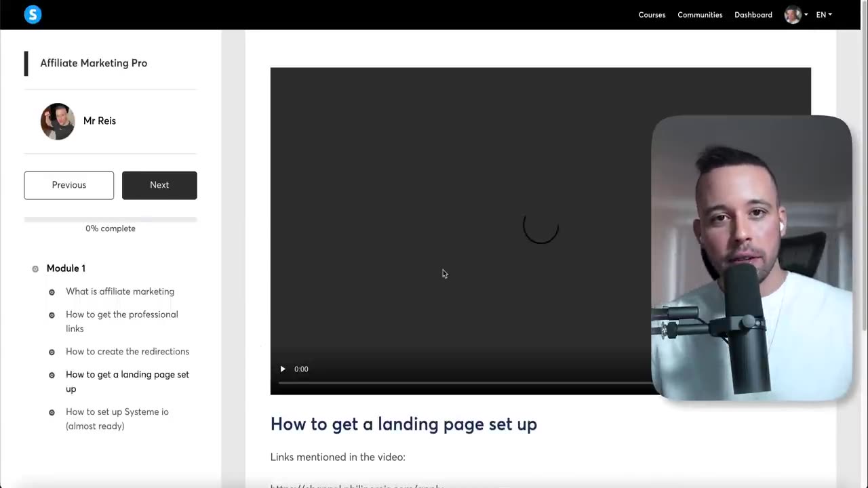Click the '0% complete' progress text
868x488 pixels.
pyautogui.click(x=111, y=228)
